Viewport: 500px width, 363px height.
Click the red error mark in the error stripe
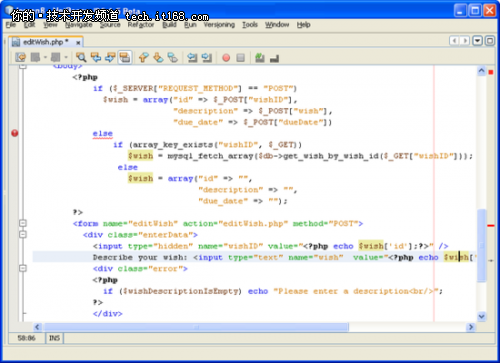point(491,226)
